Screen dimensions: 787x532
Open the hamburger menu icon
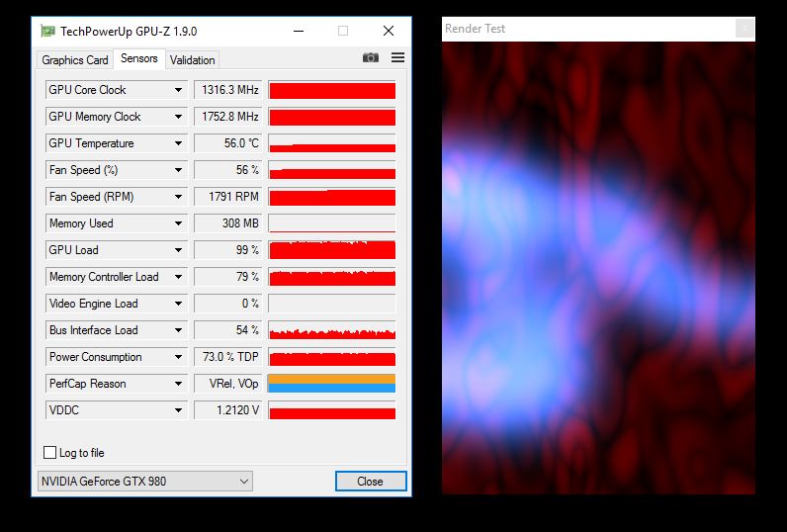[397, 58]
